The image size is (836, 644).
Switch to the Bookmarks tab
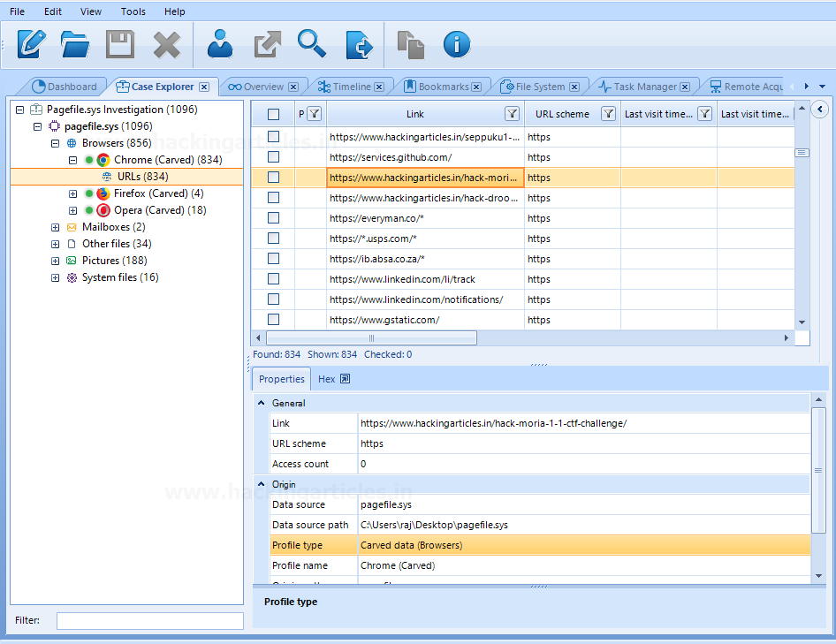[x=443, y=87]
